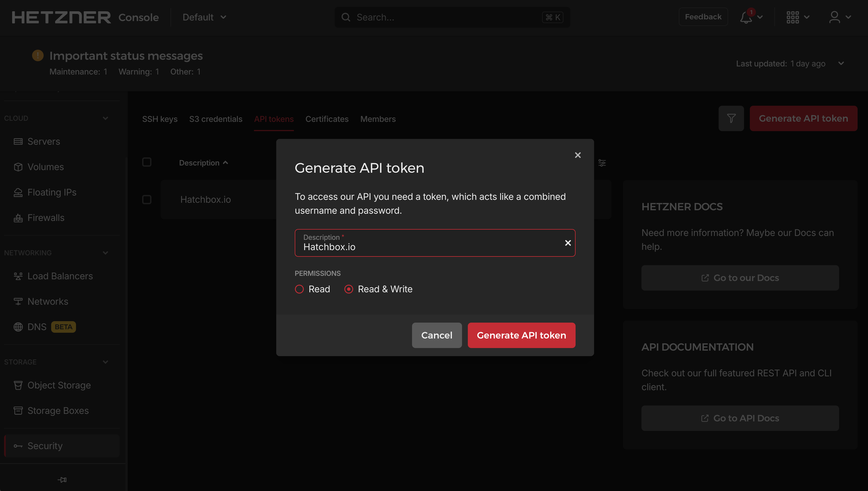The height and width of the screenshot is (491, 868).
Task: Click the sidebar pin icon
Action: click(x=62, y=479)
